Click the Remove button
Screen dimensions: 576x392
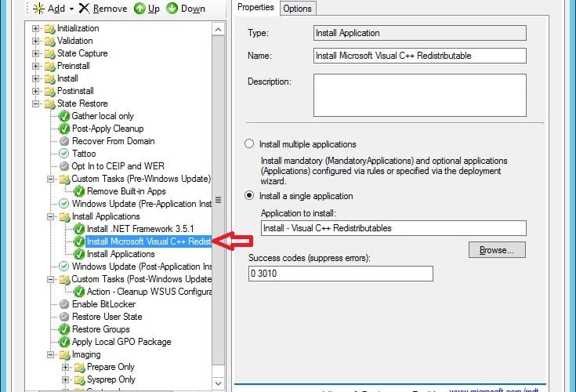click(x=103, y=8)
